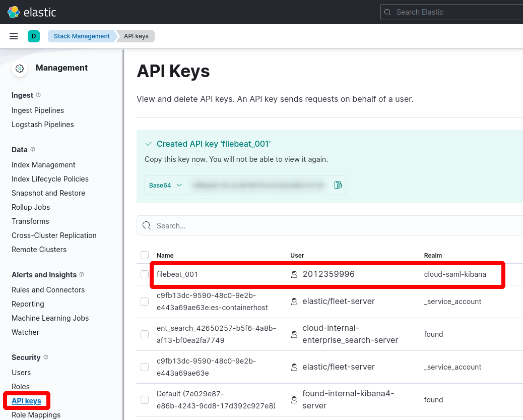
Task: Click the green D space avatar
Action: [34, 36]
